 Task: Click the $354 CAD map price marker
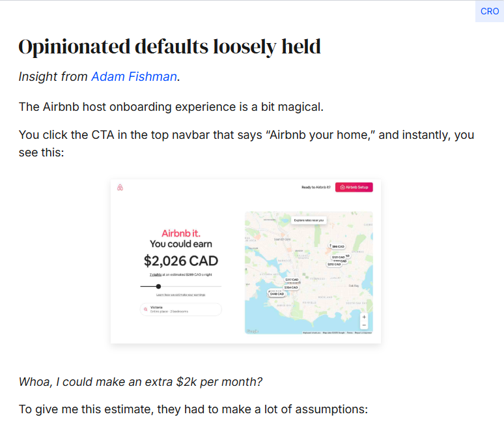(291, 287)
